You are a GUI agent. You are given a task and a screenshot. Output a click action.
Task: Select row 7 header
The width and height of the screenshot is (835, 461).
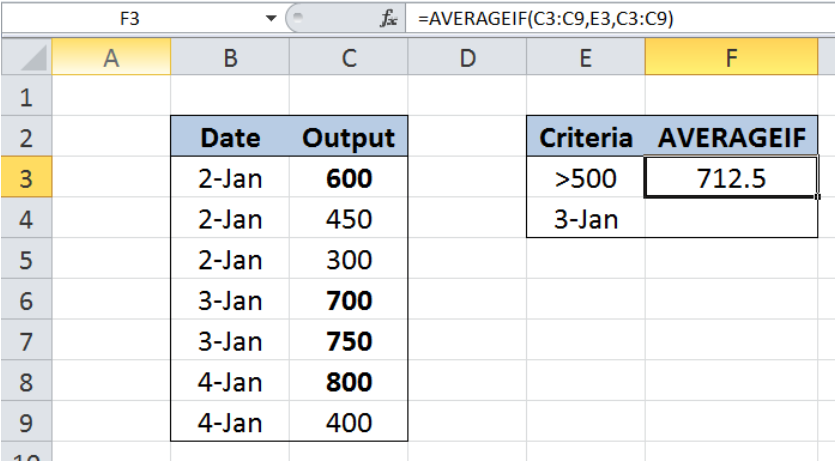tap(25, 341)
